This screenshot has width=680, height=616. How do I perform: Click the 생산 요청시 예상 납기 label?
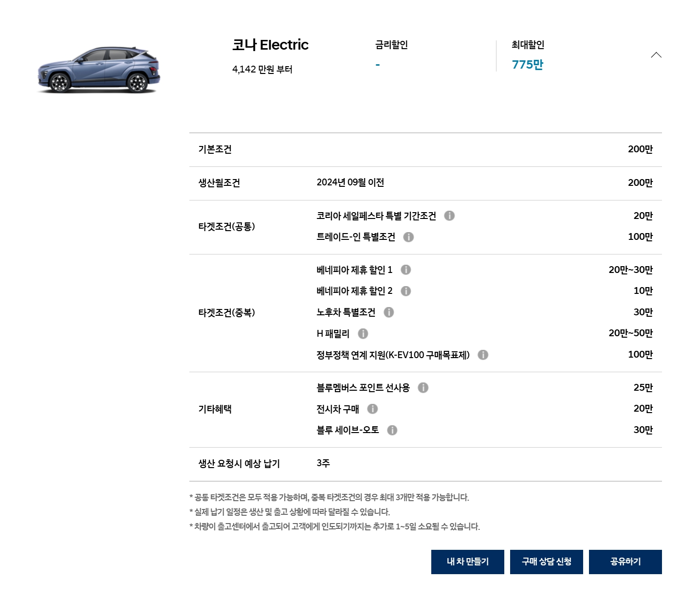point(239,464)
